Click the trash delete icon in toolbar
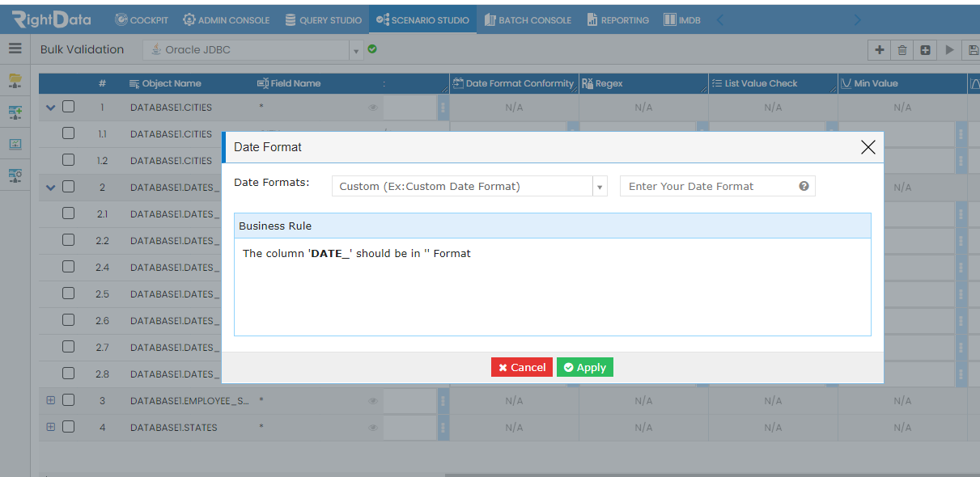Viewport: 980px width, 477px height. pos(902,50)
